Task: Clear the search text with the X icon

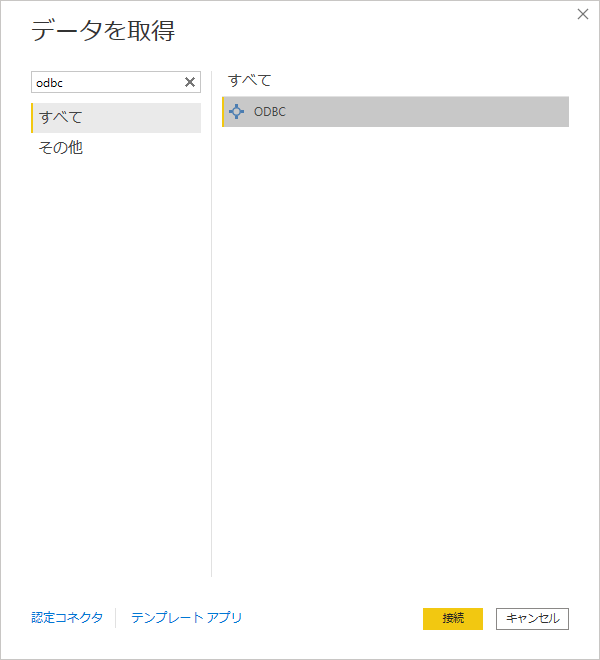Action: [190, 82]
